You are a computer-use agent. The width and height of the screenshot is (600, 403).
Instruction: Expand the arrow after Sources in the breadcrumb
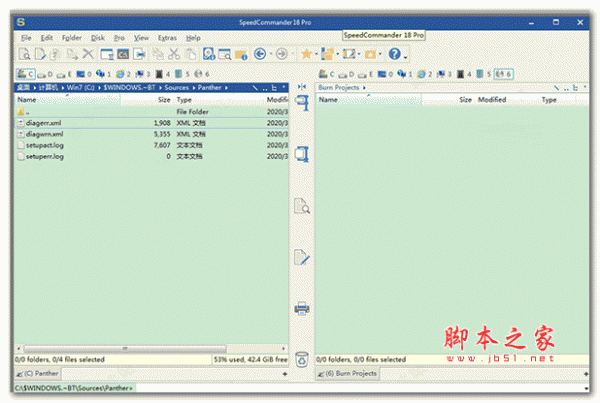point(193,88)
